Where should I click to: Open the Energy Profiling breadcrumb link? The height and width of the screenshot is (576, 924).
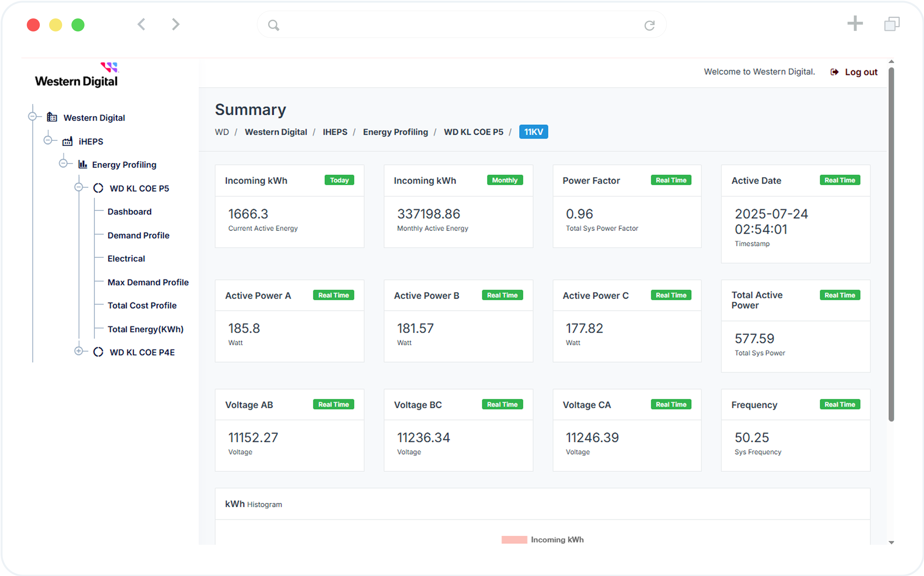point(395,132)
